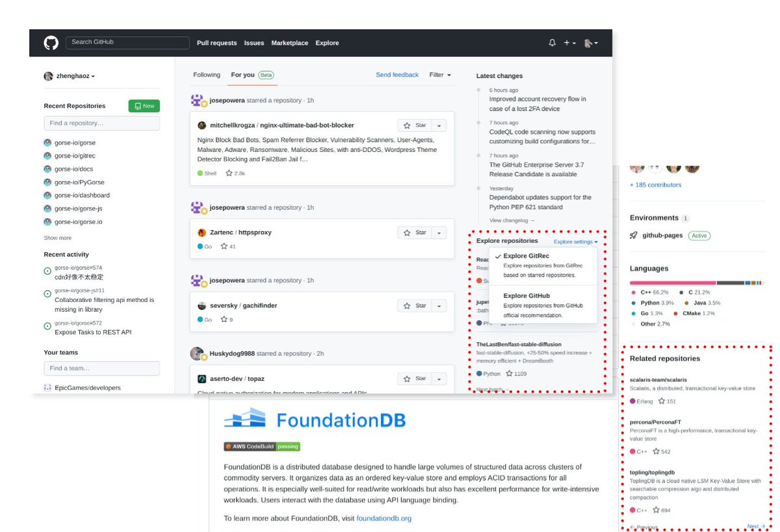This screenshot has width=780, height=532.
Task: Click gorse-io/gorse-js repository avatar icon
Action: pyautogui.click(x=47, y=209)
